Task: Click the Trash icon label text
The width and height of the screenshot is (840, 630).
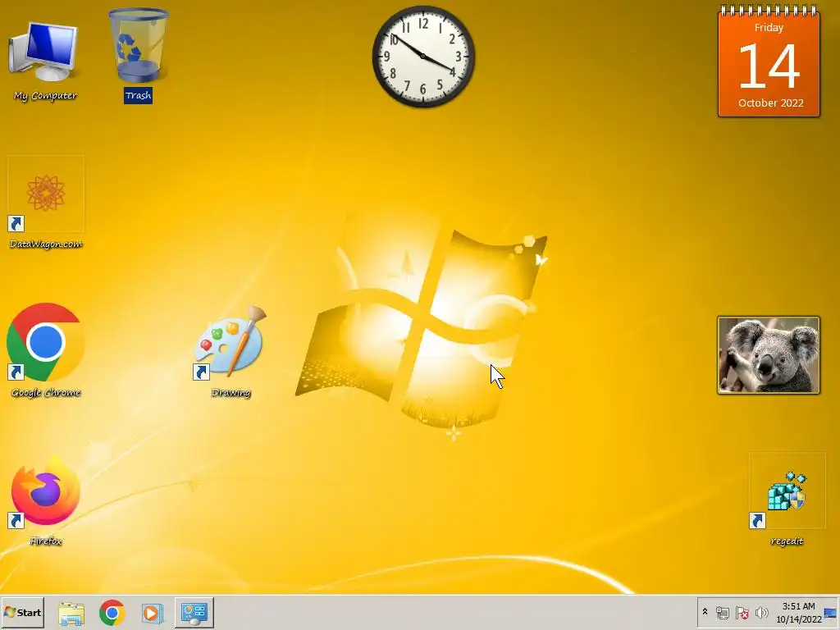Action: pos(138,95)
